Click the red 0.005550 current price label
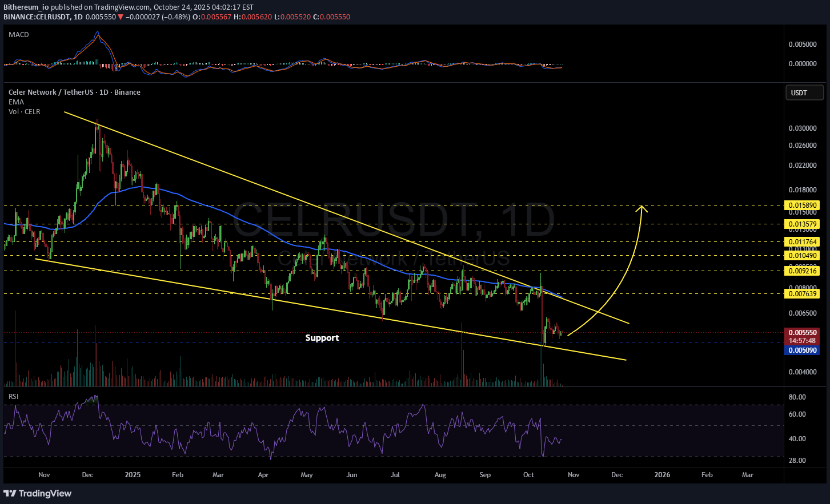 803,332
